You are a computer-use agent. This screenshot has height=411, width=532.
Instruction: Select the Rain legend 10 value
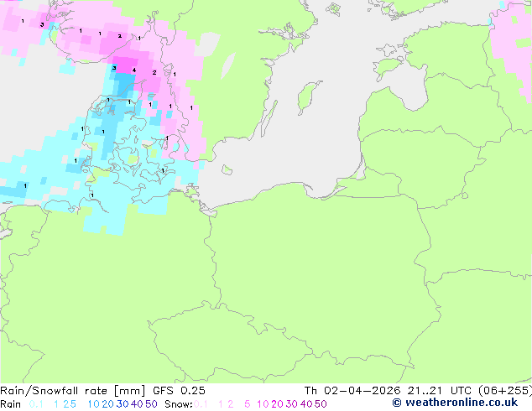(x=94, y=404)
